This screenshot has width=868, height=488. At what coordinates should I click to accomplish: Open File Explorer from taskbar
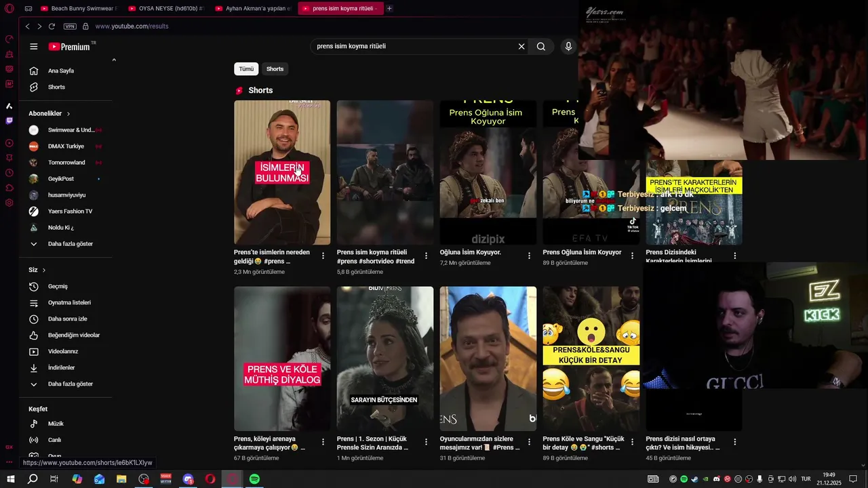(x=121, y=479)
